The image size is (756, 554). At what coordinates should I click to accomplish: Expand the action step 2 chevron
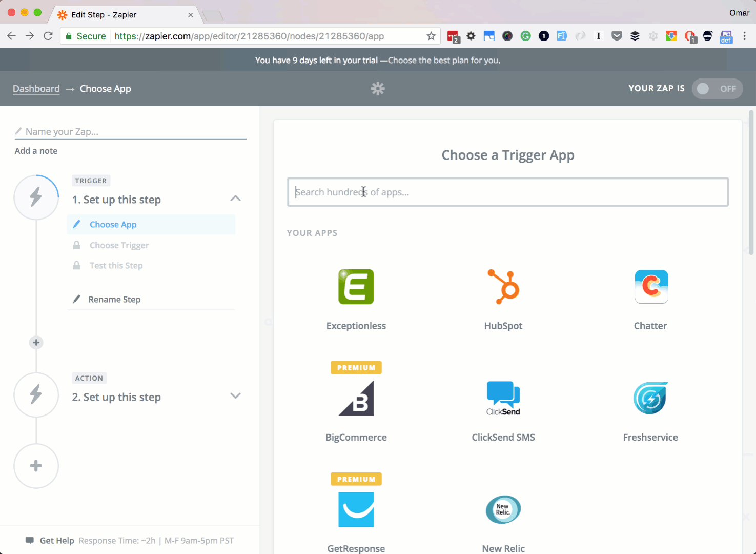coord(235,395)
